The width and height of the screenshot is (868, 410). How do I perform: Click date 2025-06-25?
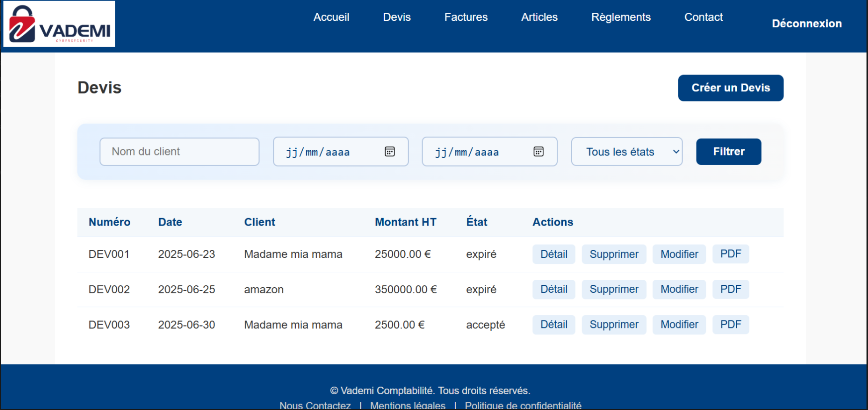(x=186, y=289)
